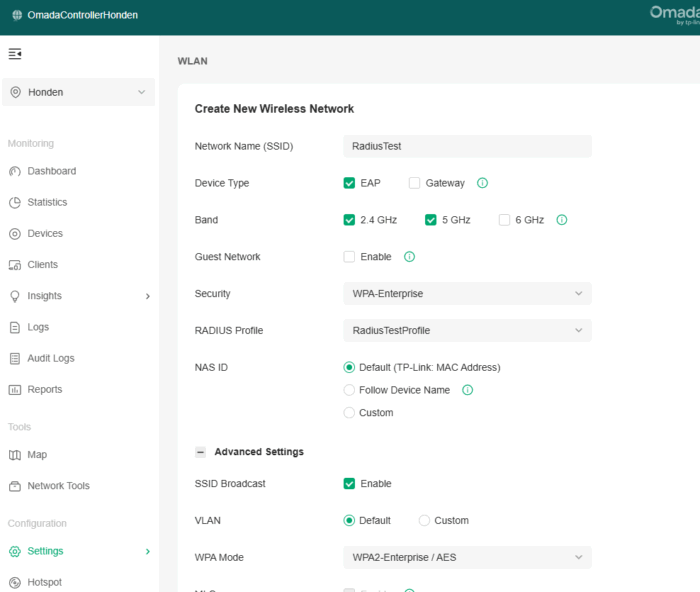The image size is (700, 592).
Task: Click info icon beside 6 GHz band
Action: coord(561,220)
